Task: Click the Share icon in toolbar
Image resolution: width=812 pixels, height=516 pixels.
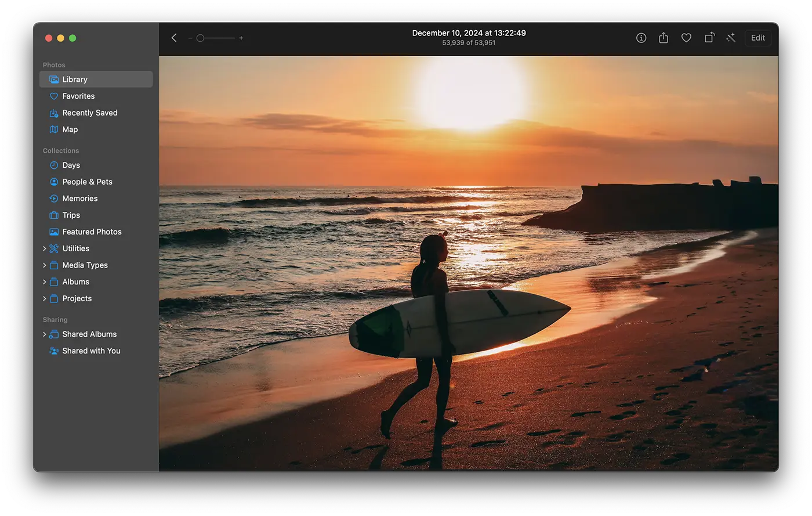Action: click(x=664, y=38)
